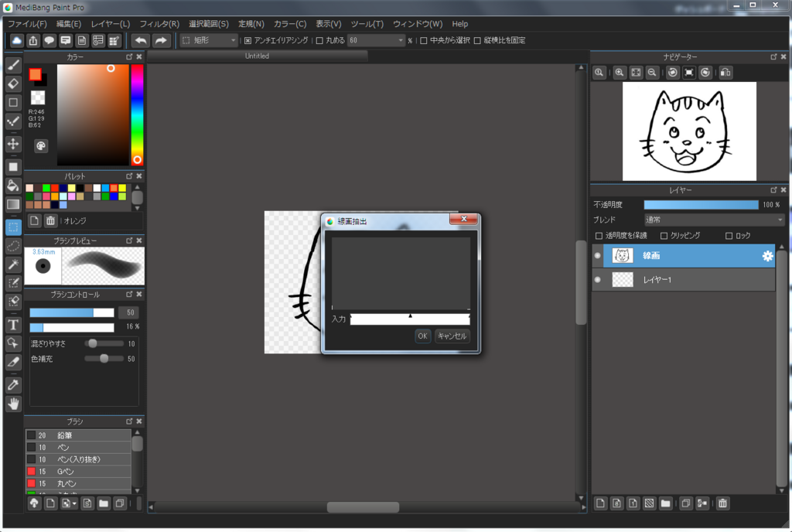
Task: Hide the 線画 layer visibility dot
Action: 598,256
